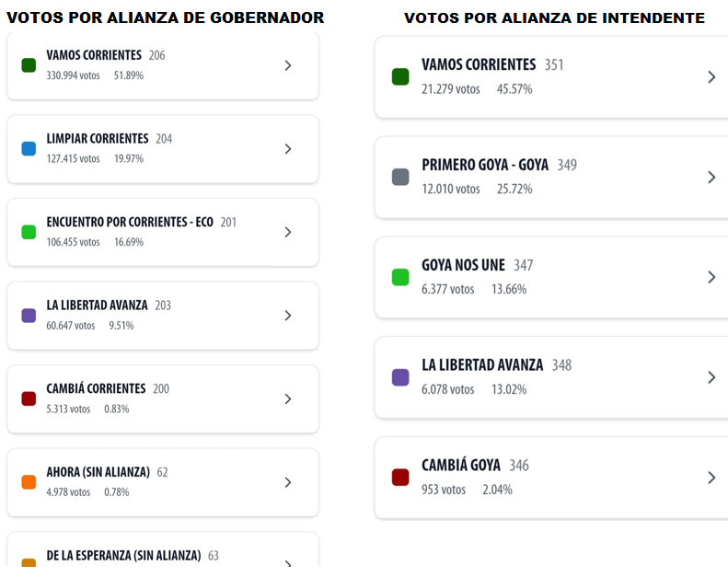The image size is (728, 577).
Task: Expand Encuentro por Corrientes - ECO chevron
Action: (x=288, y=232)
